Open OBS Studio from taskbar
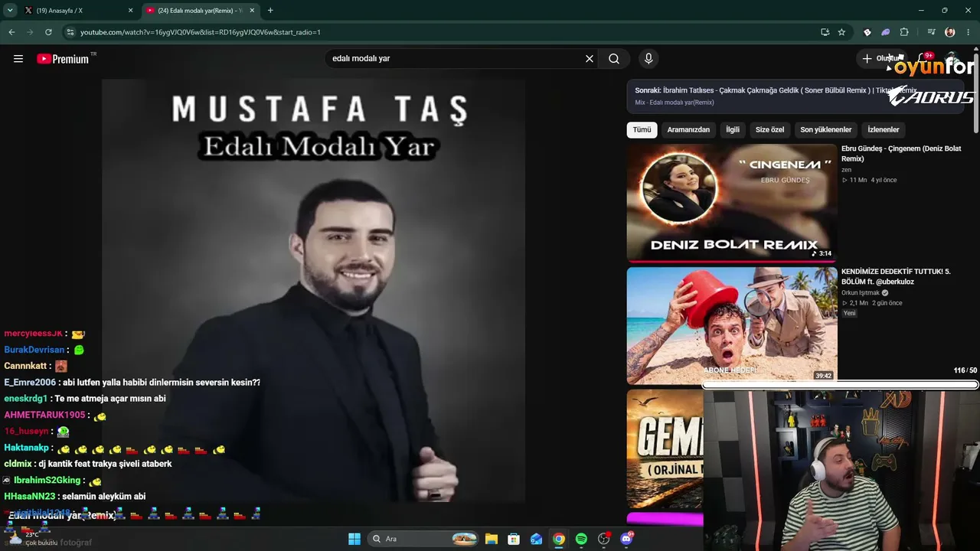 (x=604, y=539)
